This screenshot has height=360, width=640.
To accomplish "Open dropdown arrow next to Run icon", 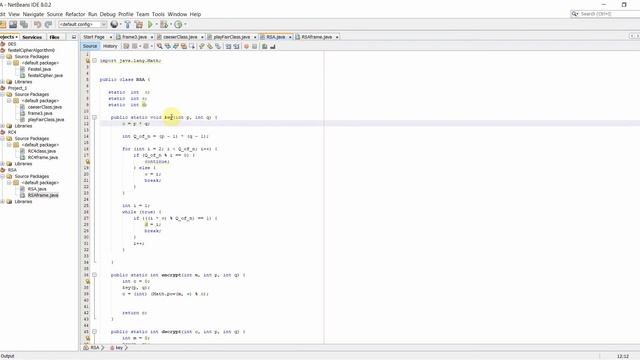I will (x=157, y=24).
